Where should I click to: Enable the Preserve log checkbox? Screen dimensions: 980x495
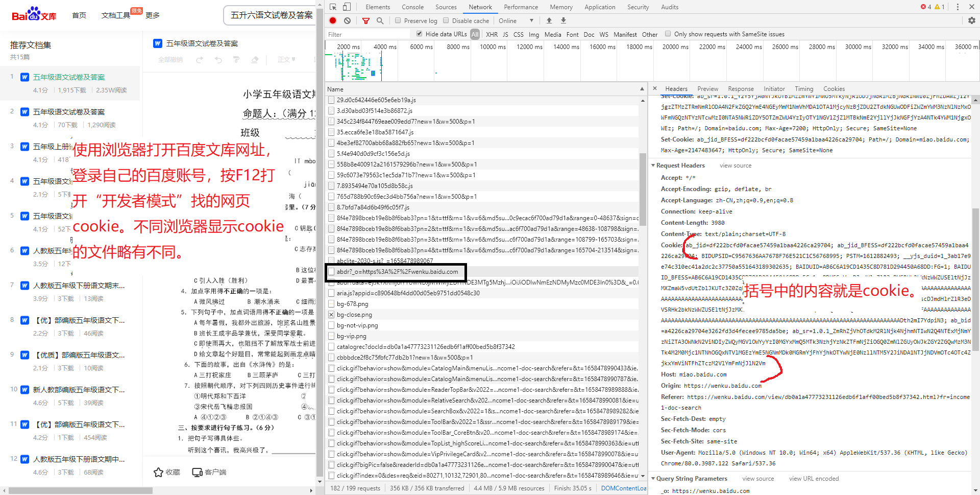(398, 20)
